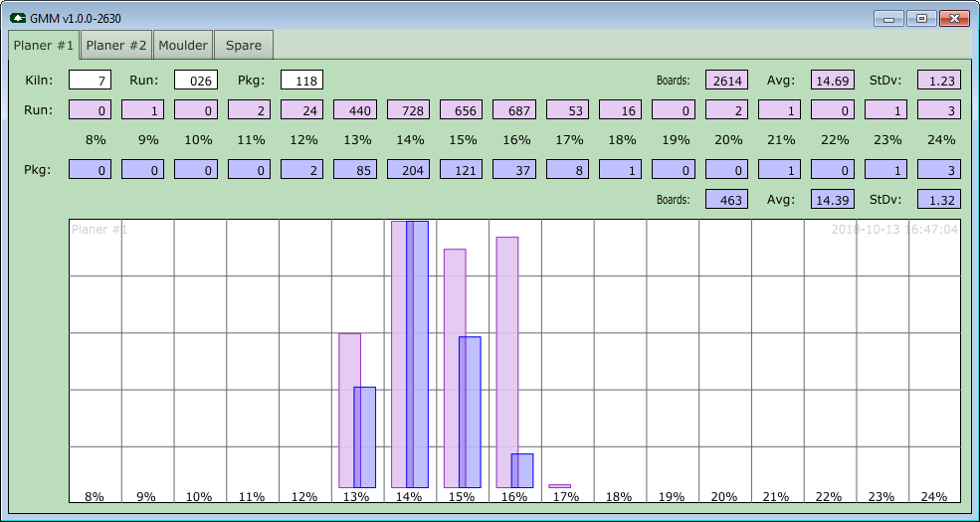Image resolution: width=980 pixels, height=522 pixels.
Task: Click the Pkg count box showing 204
Action: [408, 169]
